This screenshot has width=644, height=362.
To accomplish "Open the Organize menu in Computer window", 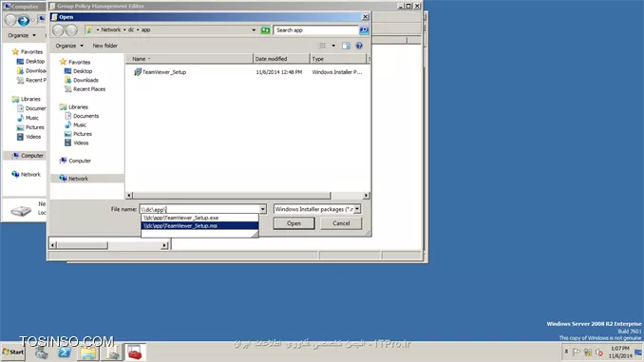I will click(22, 35).
